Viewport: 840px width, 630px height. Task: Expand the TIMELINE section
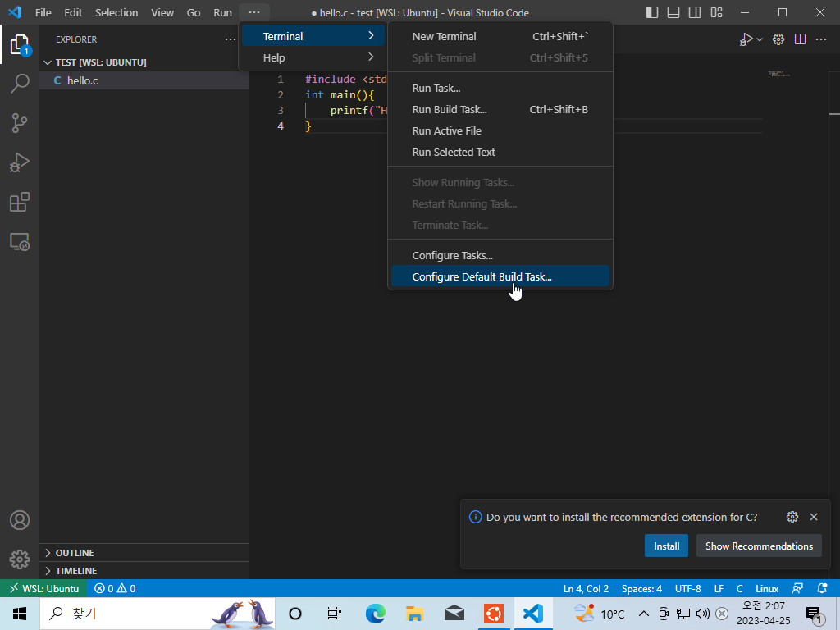(x=144, y=571)
